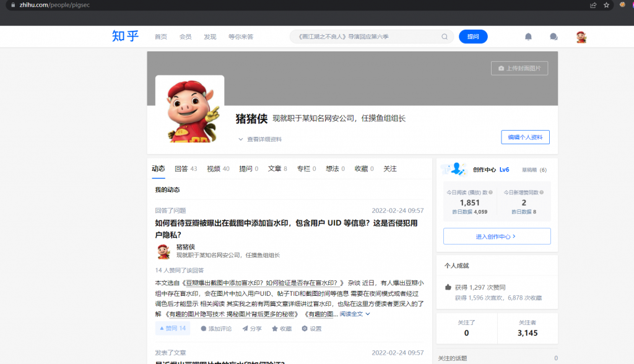Click browser extension cookie icon
Image resolution: width=634 pixels, height=364 pixels.
[x=622, y=5]
